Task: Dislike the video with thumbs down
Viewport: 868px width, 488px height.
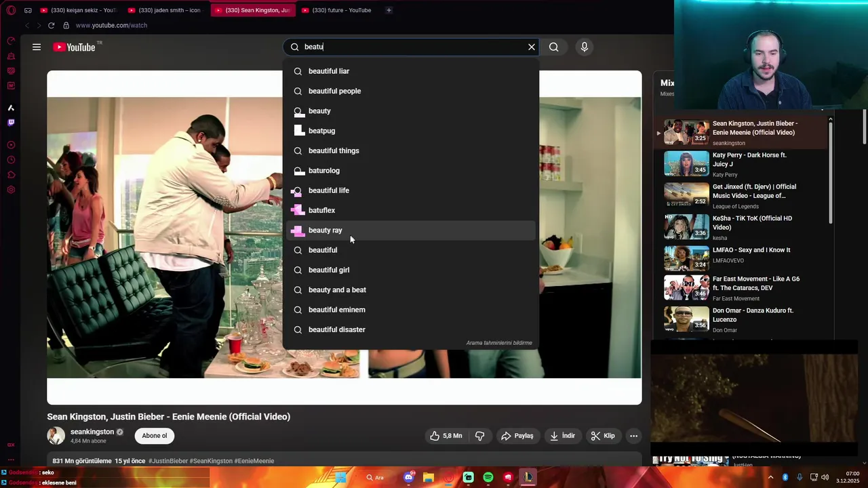Action: 480,436
